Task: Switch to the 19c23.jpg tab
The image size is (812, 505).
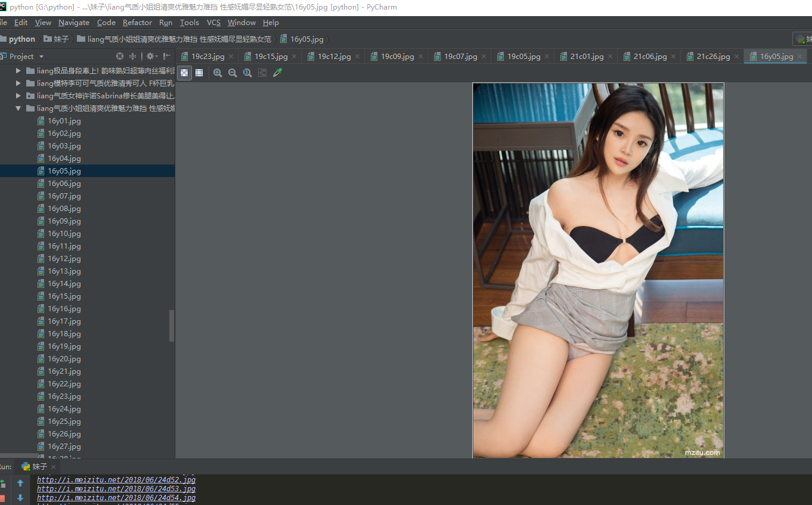Action: 207,57
